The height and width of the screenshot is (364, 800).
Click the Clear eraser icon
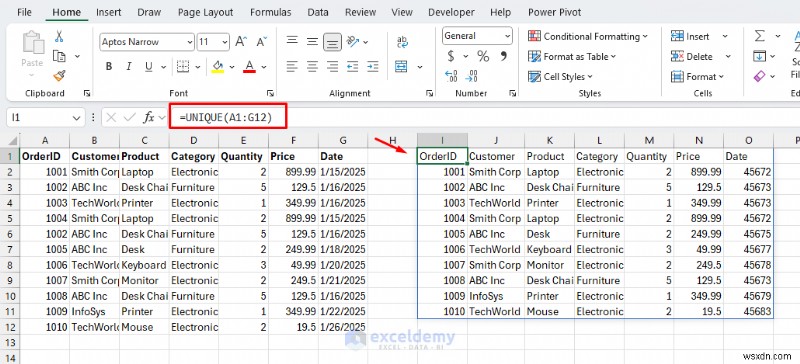[x=760, y=76]
